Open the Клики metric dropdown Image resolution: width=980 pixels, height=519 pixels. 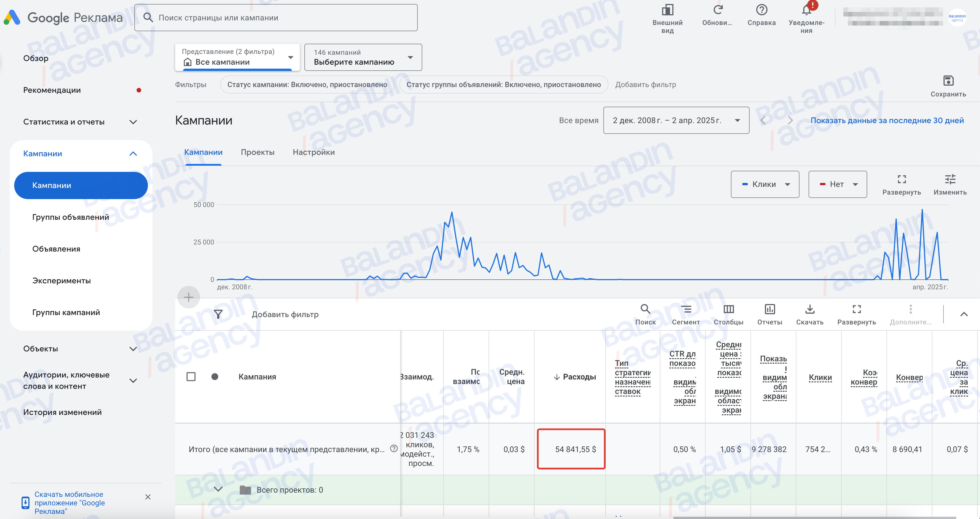tap(765, 184)
